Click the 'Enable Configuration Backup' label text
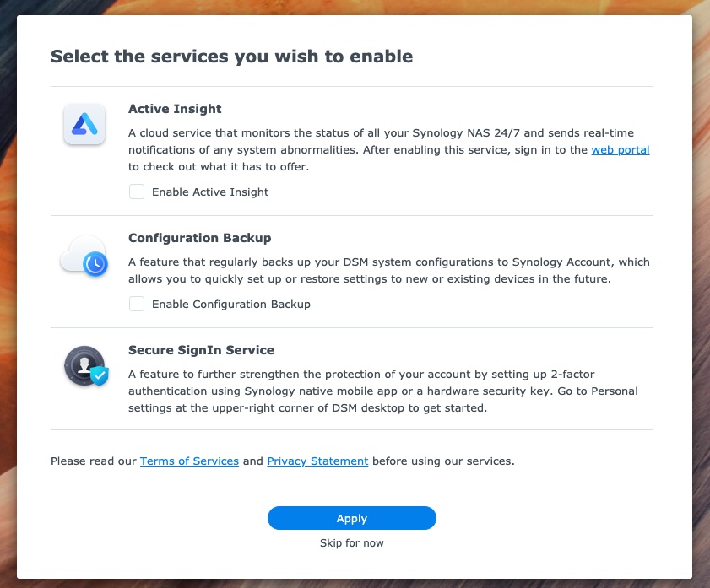This screenshot has width=710, height=588. [231, 304]
